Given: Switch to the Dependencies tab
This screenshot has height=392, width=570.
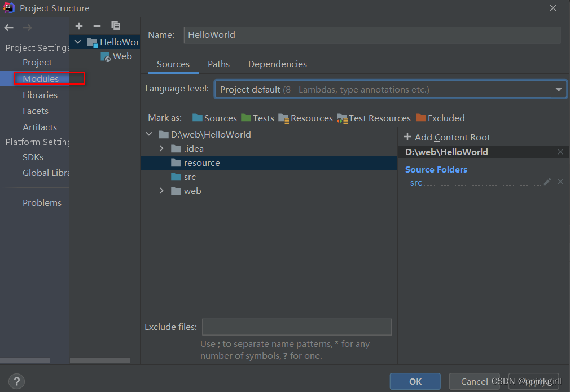Looking at the screenshot, I should [278, 64].
